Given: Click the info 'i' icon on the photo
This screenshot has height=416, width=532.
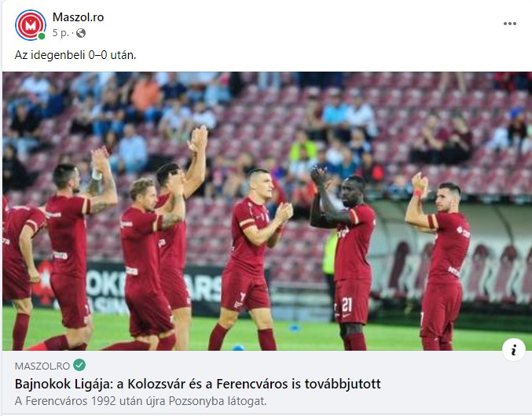Looking at the screenshot, I should click(514, 349).
